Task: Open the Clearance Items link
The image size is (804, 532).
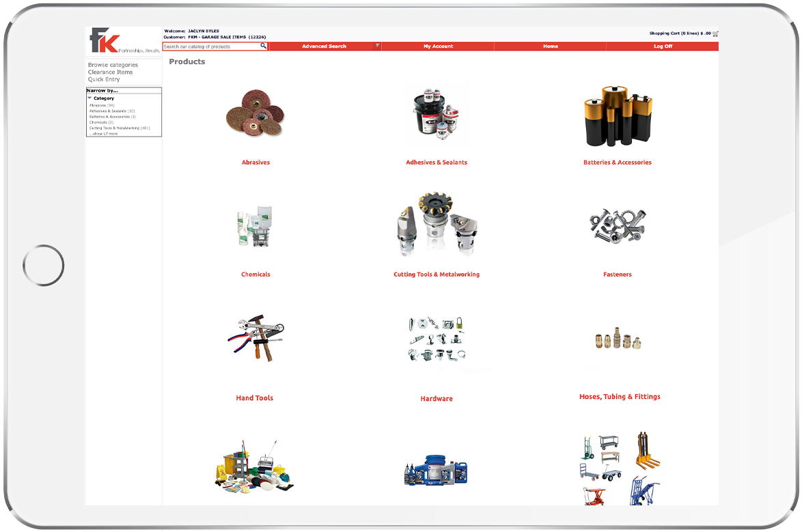Action: [x=110, y=72]
